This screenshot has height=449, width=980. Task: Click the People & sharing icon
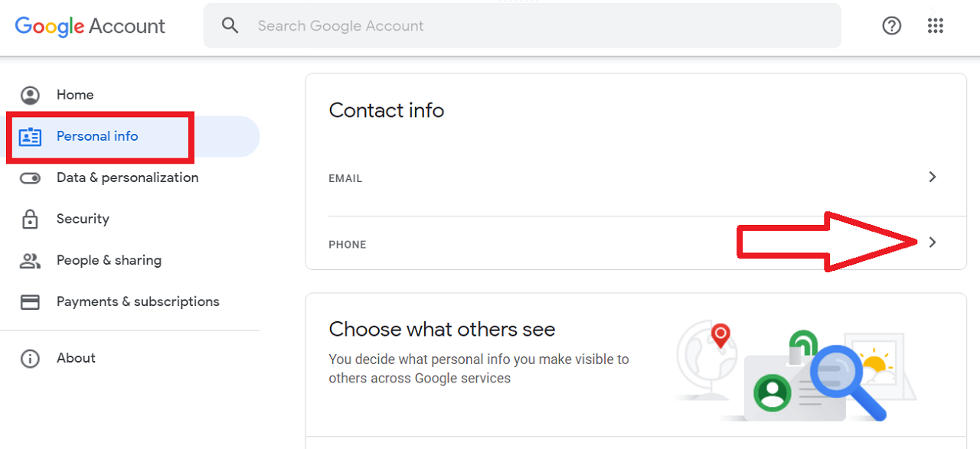pos(30,261)
